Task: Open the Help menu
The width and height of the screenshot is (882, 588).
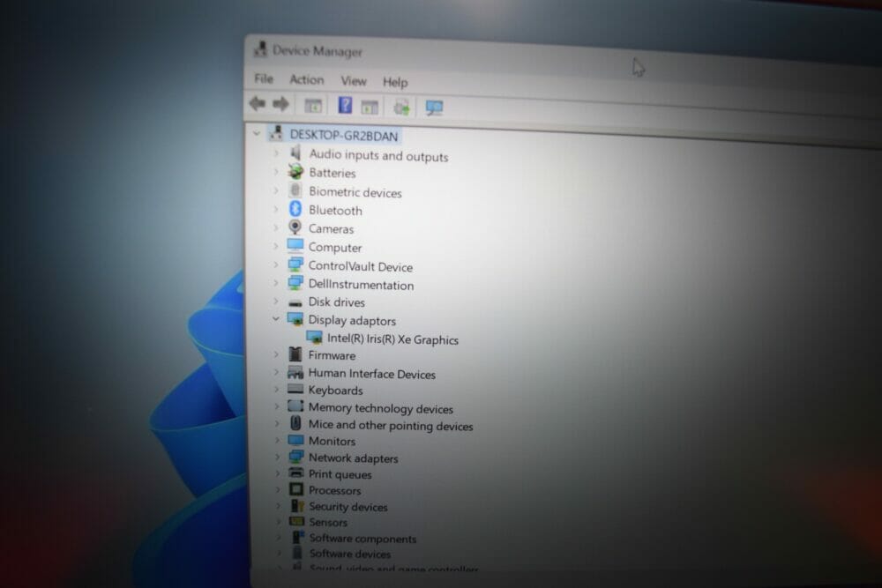Action: pyautogui.click(x=395, y=83)
